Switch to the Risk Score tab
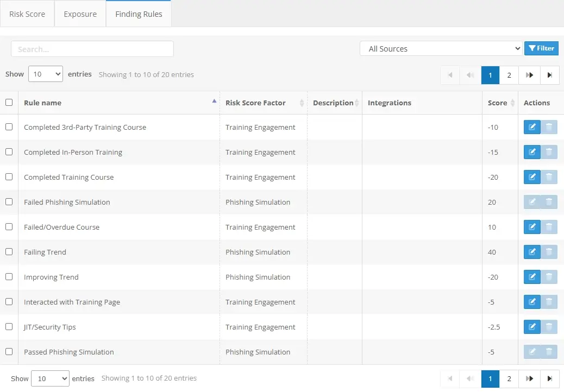The height and width of the screenshot is (392, 564). point(27,14)
